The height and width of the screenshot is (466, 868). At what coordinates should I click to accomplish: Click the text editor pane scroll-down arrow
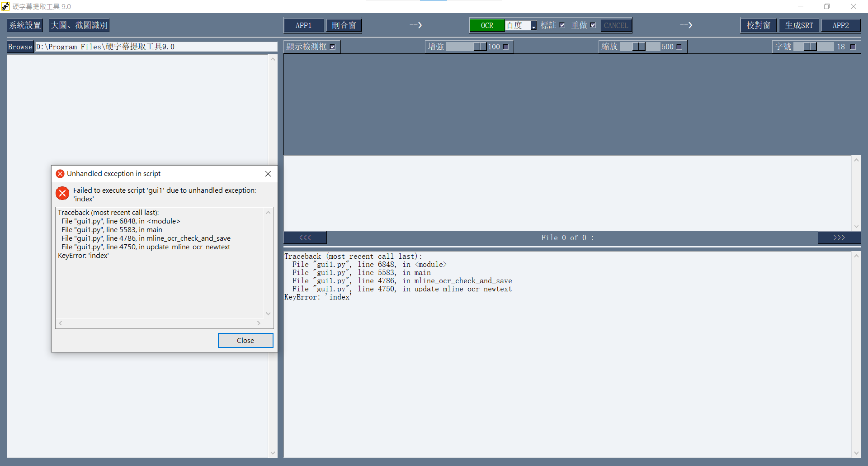point(856,226)
